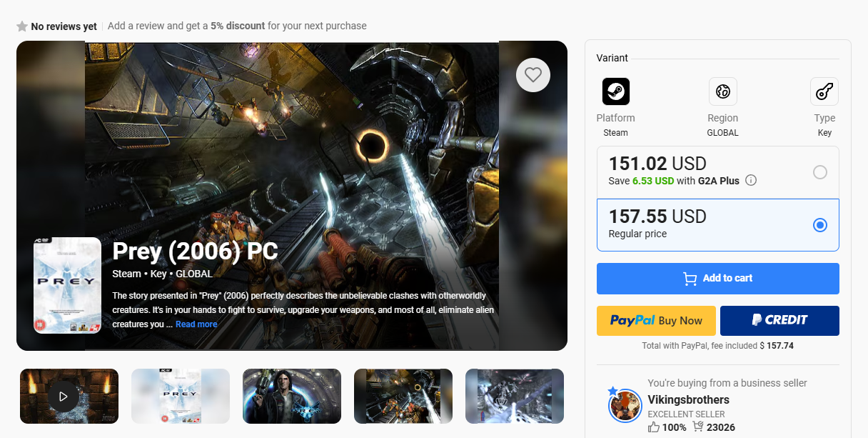Click Add to cart button

coord(717,279)
